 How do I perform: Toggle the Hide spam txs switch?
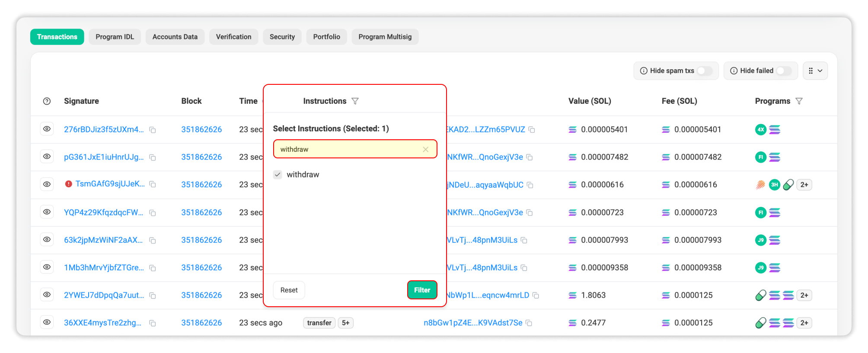(704, 71)
